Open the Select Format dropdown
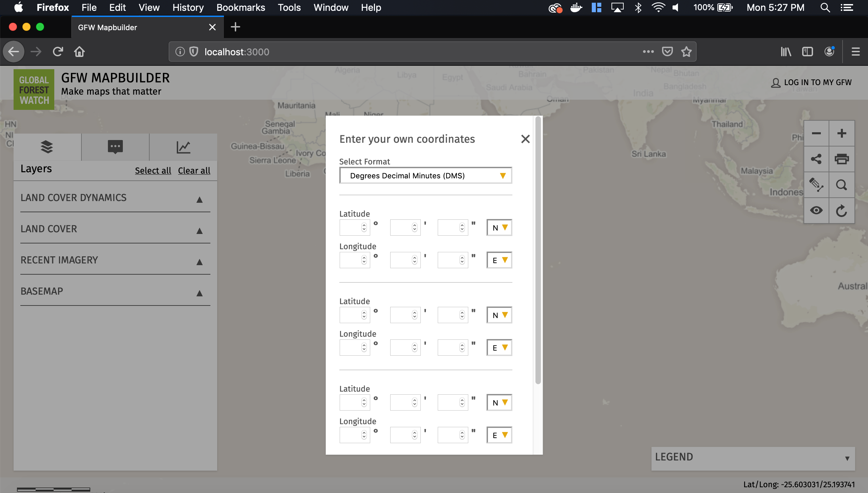This screenshot has height=493, width=868. pos(425,175)
